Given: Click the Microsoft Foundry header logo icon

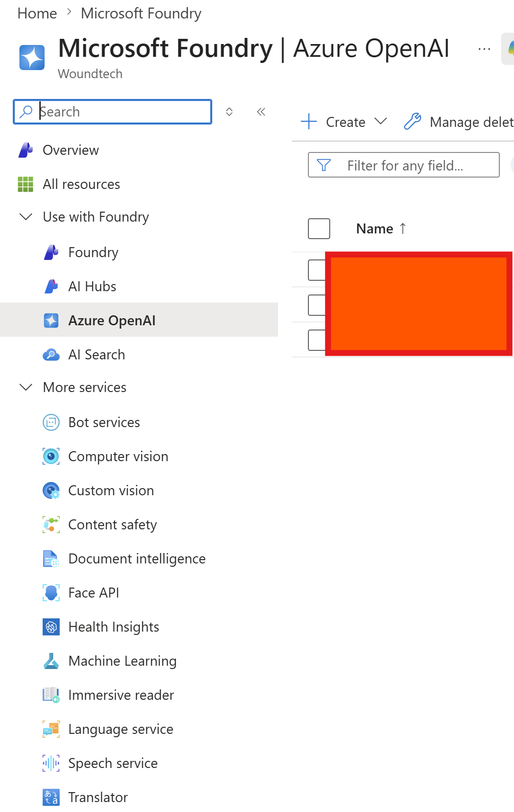Looking at the screenshot, I should pyautogui.click(x=32, y=57).
